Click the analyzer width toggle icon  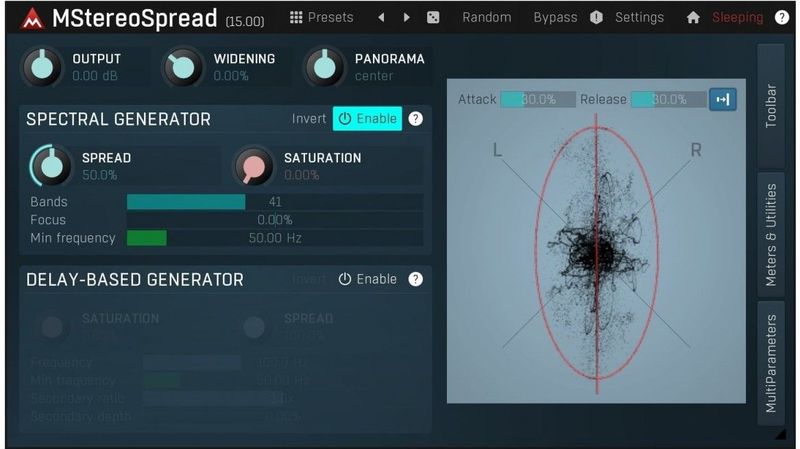[x=722, y=99]
